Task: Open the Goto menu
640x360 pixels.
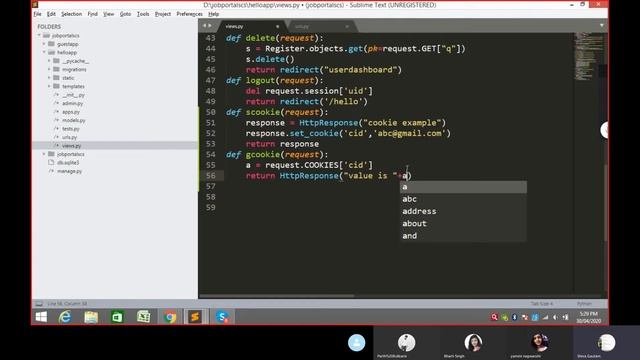Action: click(x=125, y=14)
